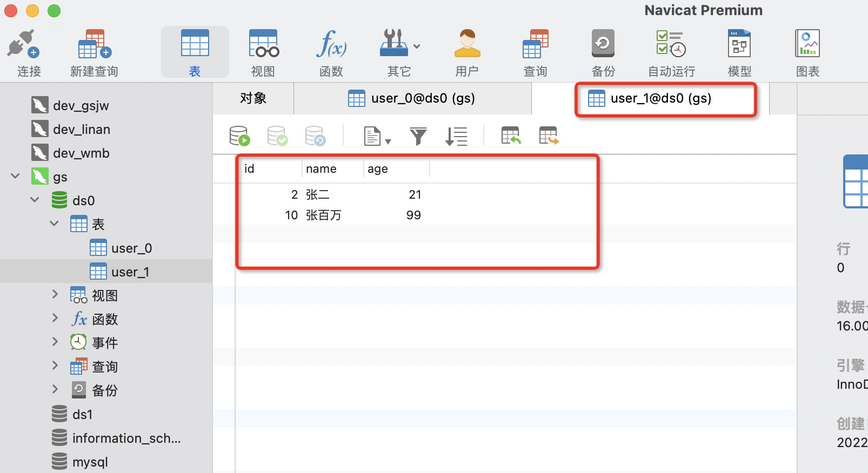Click the filter funnel icon
The image size is (868, 473).
click(418, 136)
